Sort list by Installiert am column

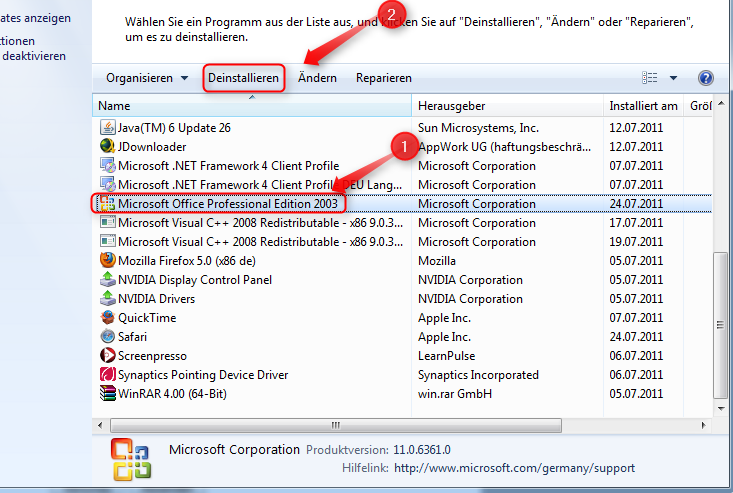click(x=643, y=106)
